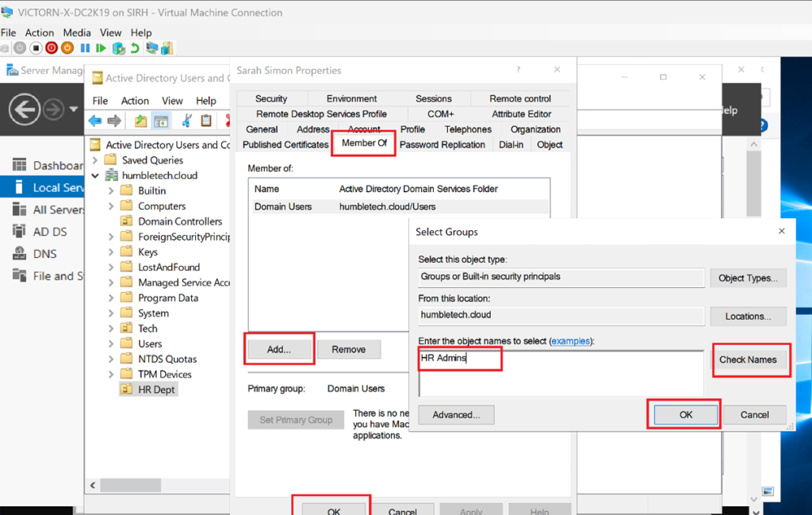Expand the Computers container
This screenshot has height=515, width=812.
point(111,206)
